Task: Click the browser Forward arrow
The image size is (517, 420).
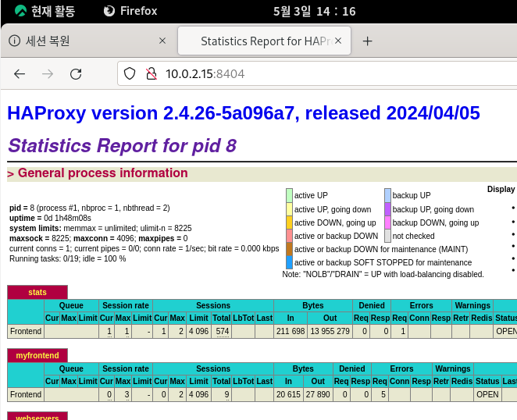Action: click(48, 74)
